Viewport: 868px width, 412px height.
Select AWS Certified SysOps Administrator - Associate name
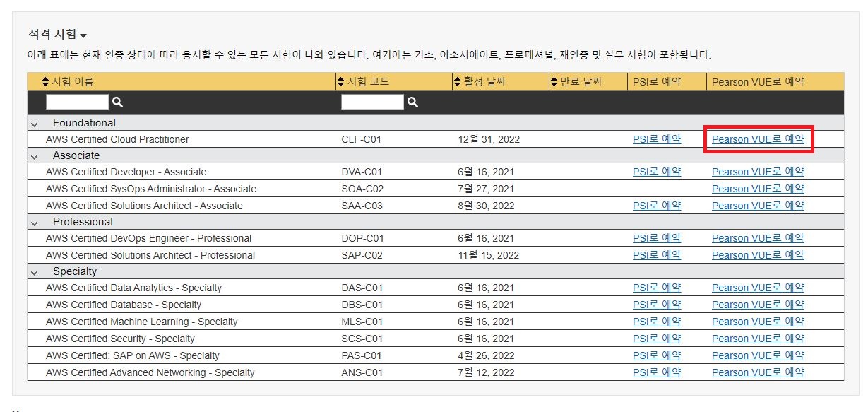click(x=151, y=189)
